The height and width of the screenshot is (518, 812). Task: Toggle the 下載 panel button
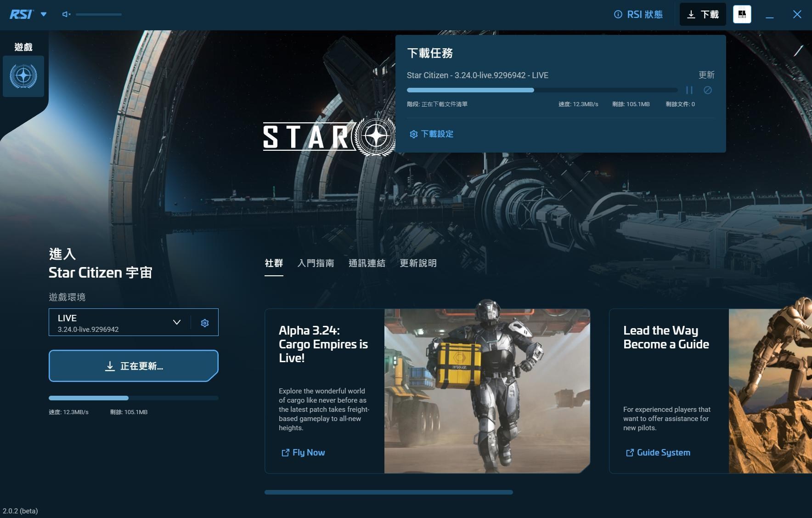pyautogui.click(x=702, y=14)
